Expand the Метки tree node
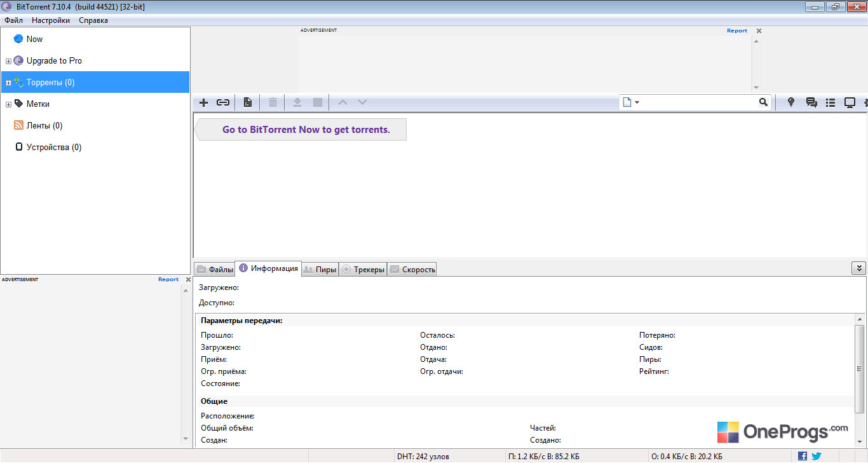The width and height of the screenshot is (868, 463). coord(8,104)
